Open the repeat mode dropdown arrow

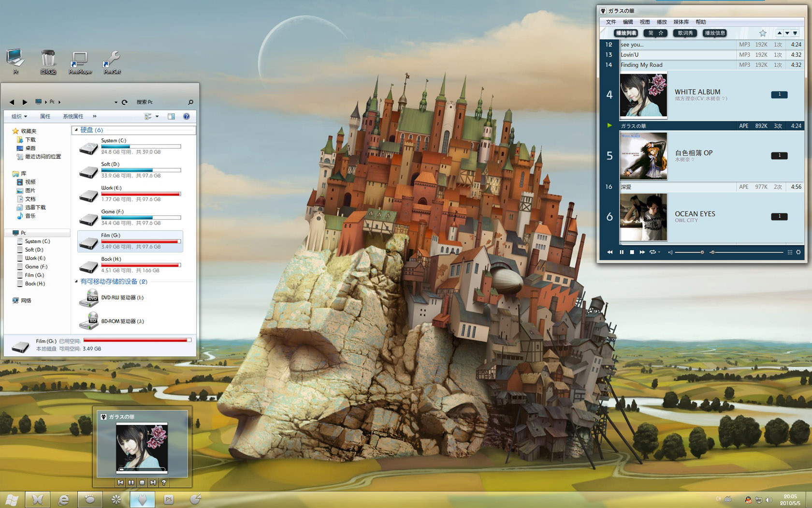coord(659,252)
